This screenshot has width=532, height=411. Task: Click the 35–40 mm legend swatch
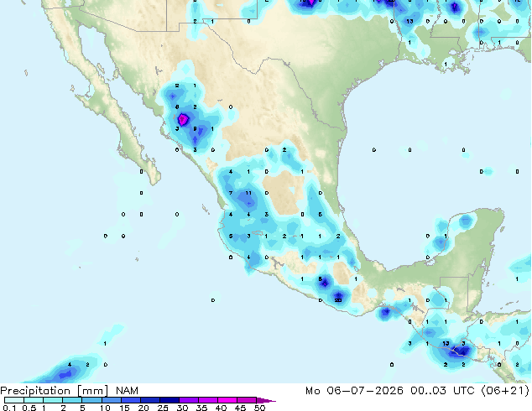pos(207,400)
